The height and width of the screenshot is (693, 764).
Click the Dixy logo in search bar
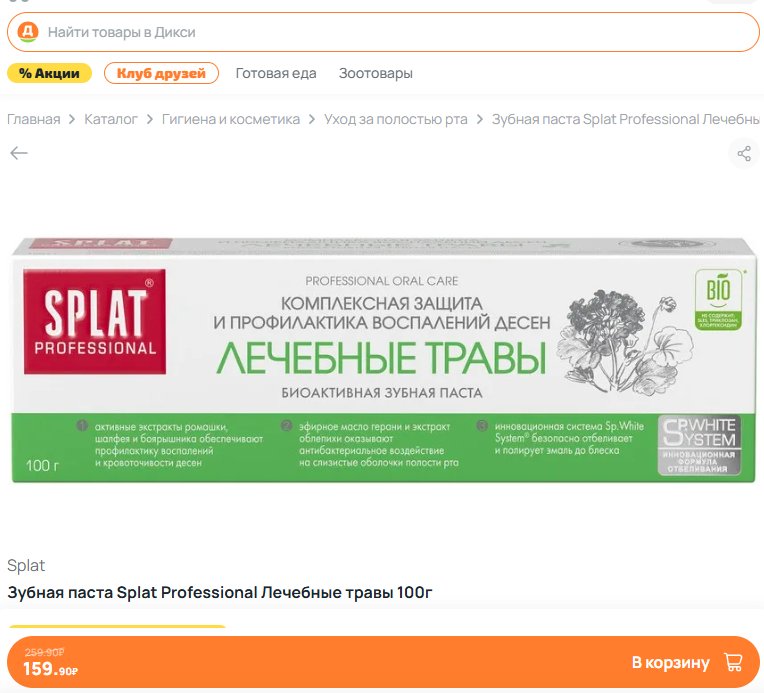coord(28,32)
